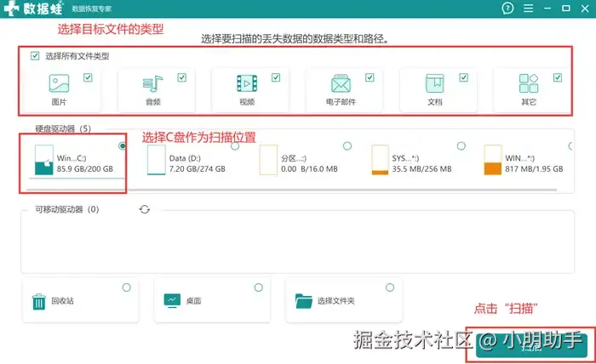Uncheck the 图片 checkbox
This screenshot has width=596, height=364.
[88, 77]
